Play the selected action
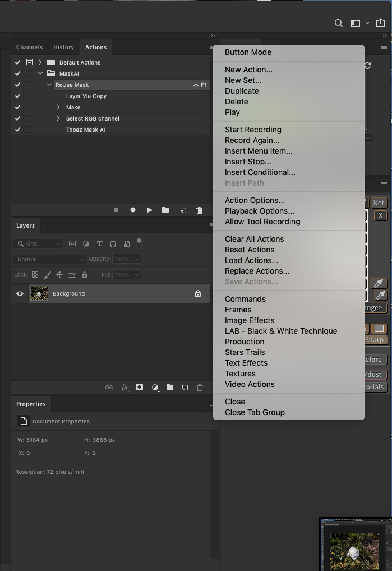 (x=150, y=210)
